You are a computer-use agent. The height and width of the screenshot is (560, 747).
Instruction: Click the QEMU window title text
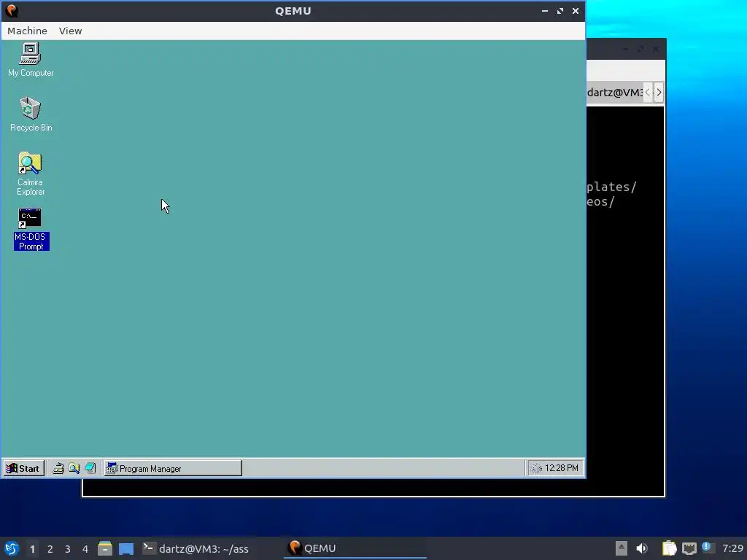pos(293,11)
